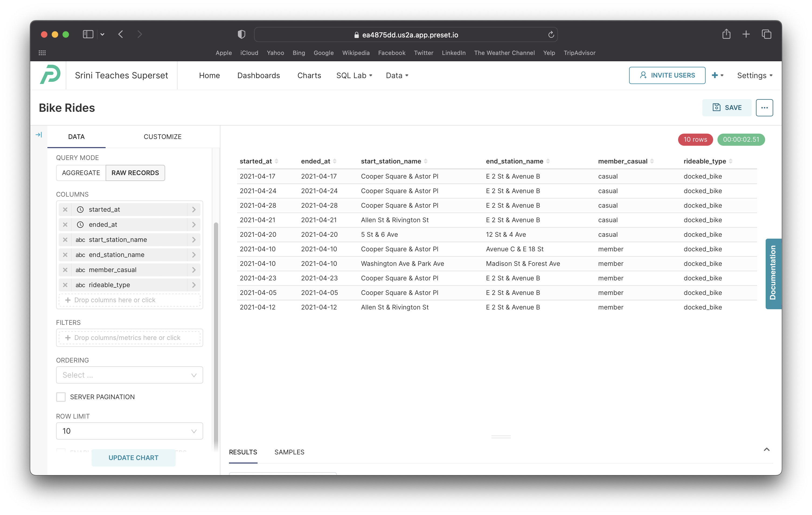Remove the start_station_name column

click(65, 240)
